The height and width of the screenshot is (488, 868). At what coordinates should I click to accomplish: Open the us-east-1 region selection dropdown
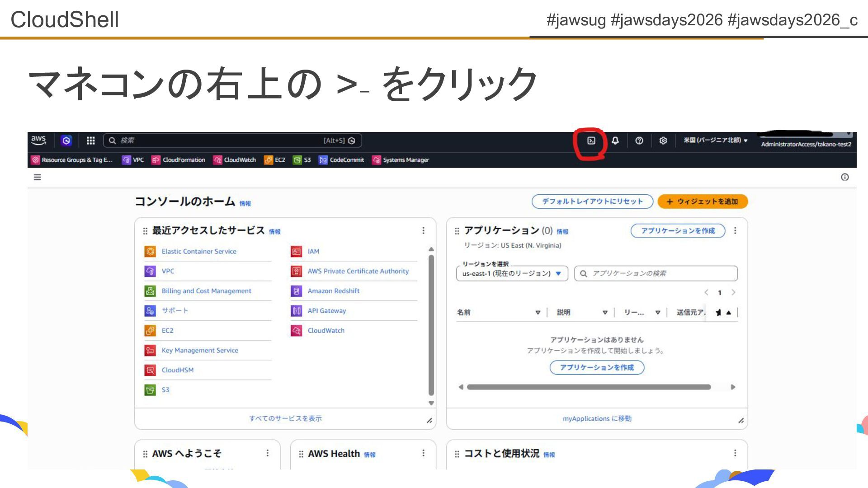512,273
